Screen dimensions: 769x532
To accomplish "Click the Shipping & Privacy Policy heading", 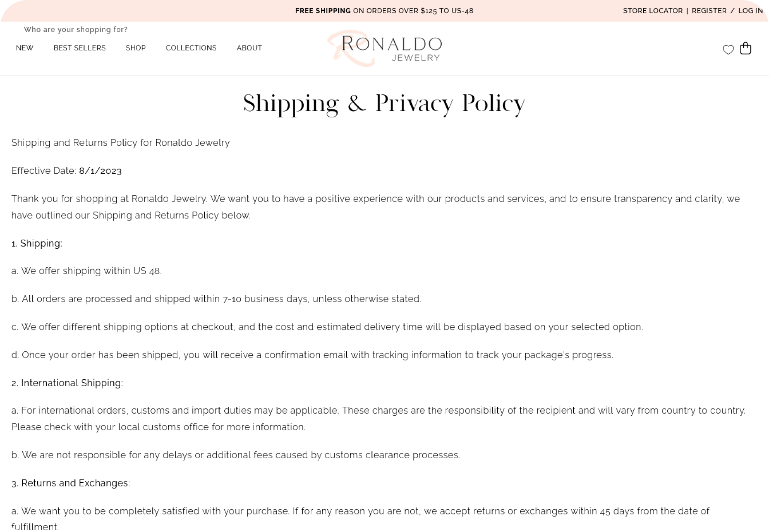I will coord(384,103).
